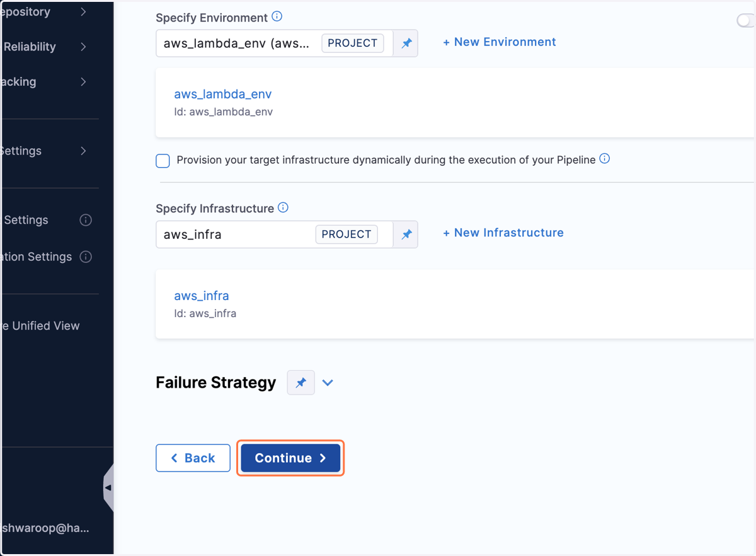Show info about dynamic provisioning
This screenshot has width=756, height=556.
point(604,159)
